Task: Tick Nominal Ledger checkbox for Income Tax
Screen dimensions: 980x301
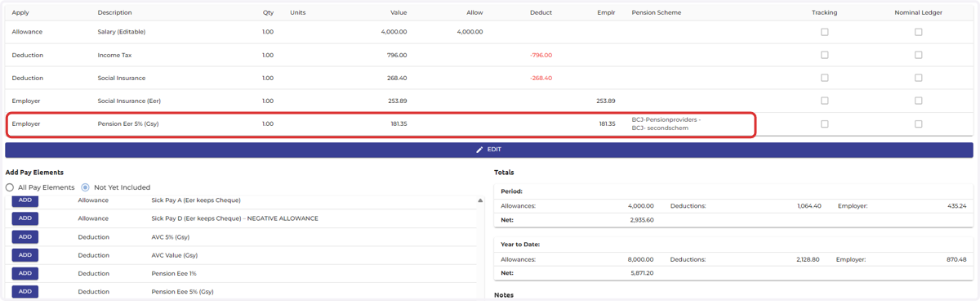Action: [918, 55]
